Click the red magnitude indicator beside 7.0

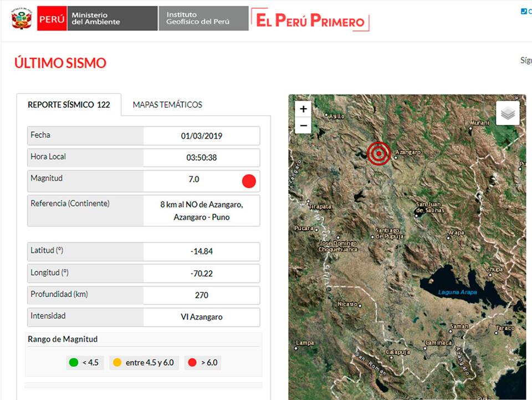coord(249,181)
